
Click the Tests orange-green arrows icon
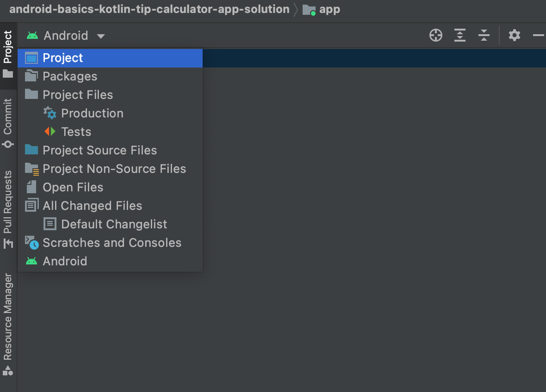tap(50, 131)
